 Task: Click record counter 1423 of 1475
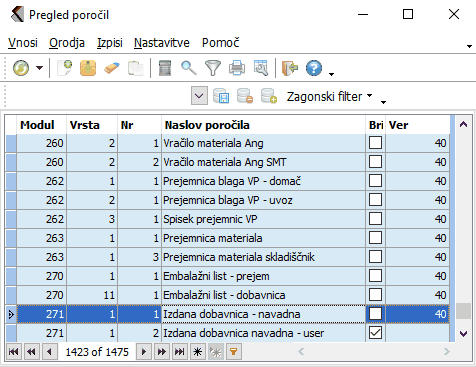[97, 352]
